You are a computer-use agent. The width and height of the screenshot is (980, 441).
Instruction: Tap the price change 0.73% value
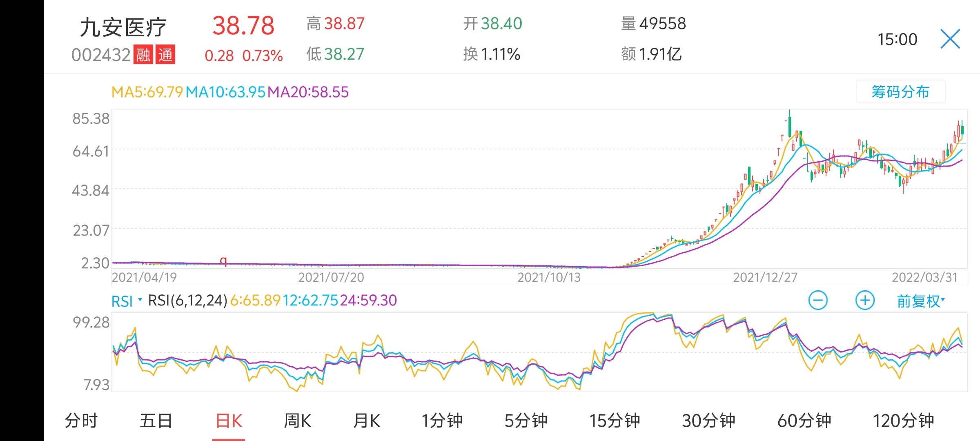pos(263,56)
